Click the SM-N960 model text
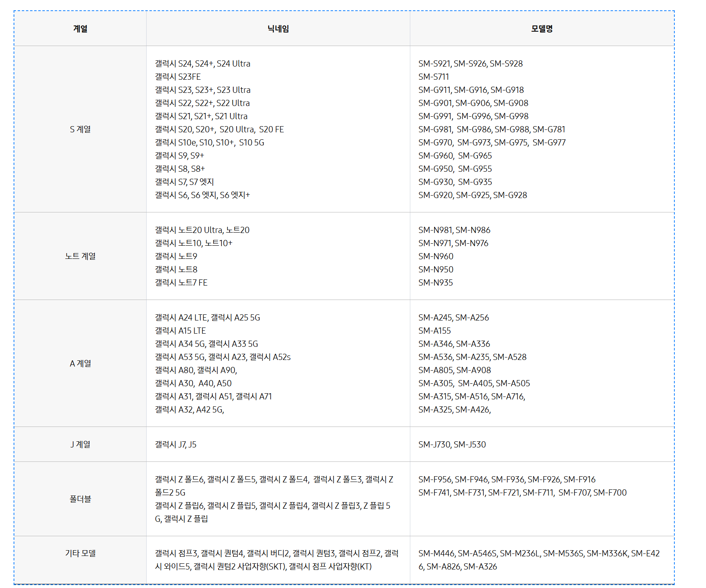The image size is (706, 588). click(x=436, y=256)
